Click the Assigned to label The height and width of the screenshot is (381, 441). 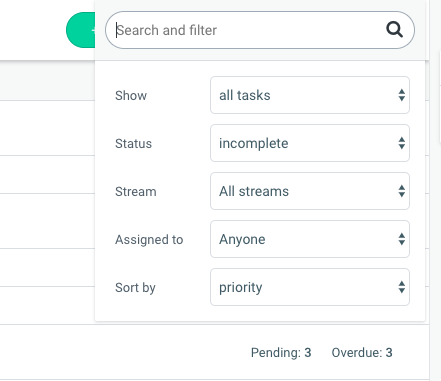149,239
